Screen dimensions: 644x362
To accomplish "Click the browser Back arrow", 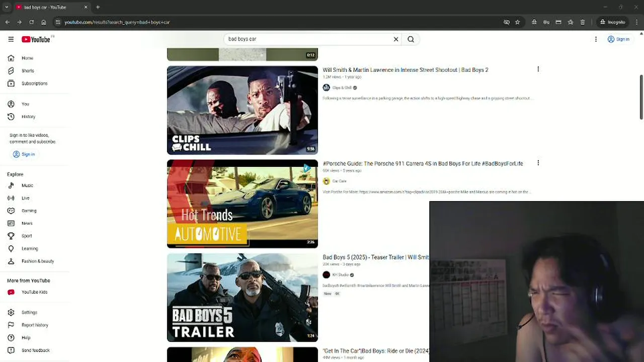I will coord(8,22).
